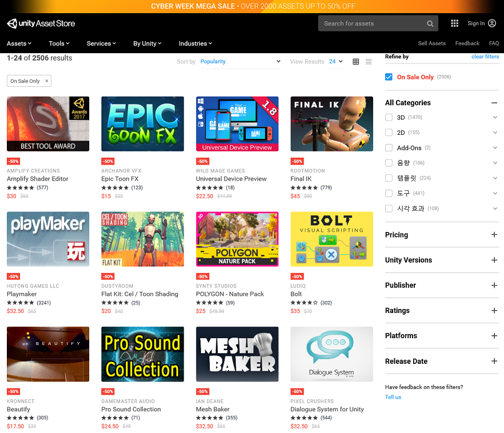
Task: Open the View Results 24 dropdown
Action: pos(336,62)
